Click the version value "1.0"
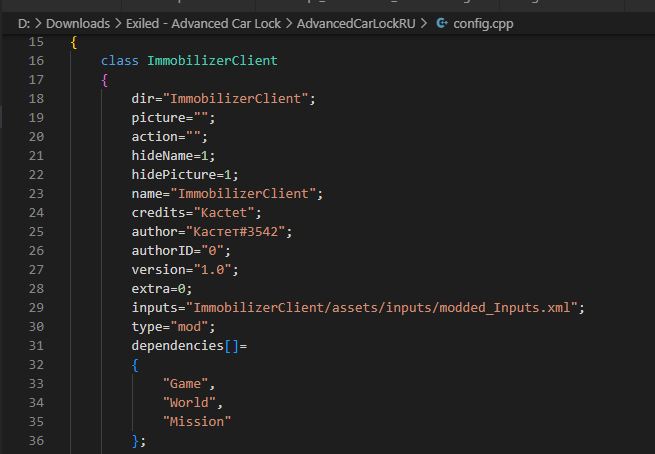 click(212, 270)
